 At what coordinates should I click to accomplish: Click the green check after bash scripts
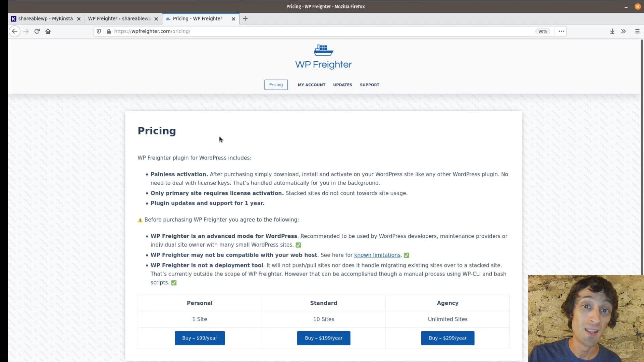[x=174, y=283]
